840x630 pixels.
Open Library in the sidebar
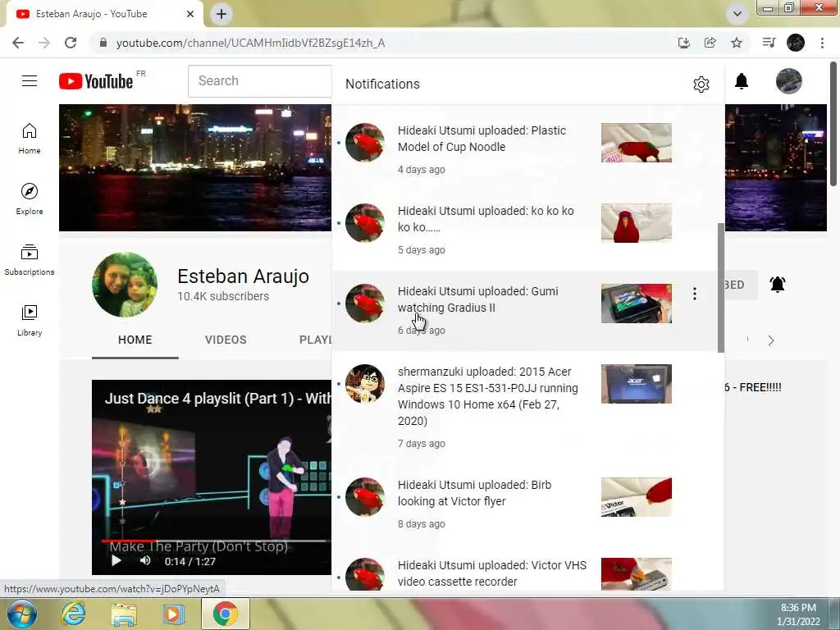pos(30,321)
